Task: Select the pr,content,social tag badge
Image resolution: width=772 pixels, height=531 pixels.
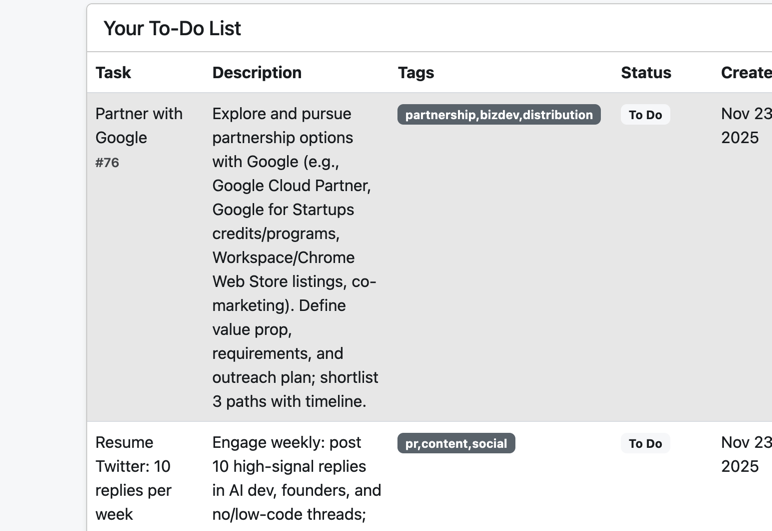Action: click(456, 444)
